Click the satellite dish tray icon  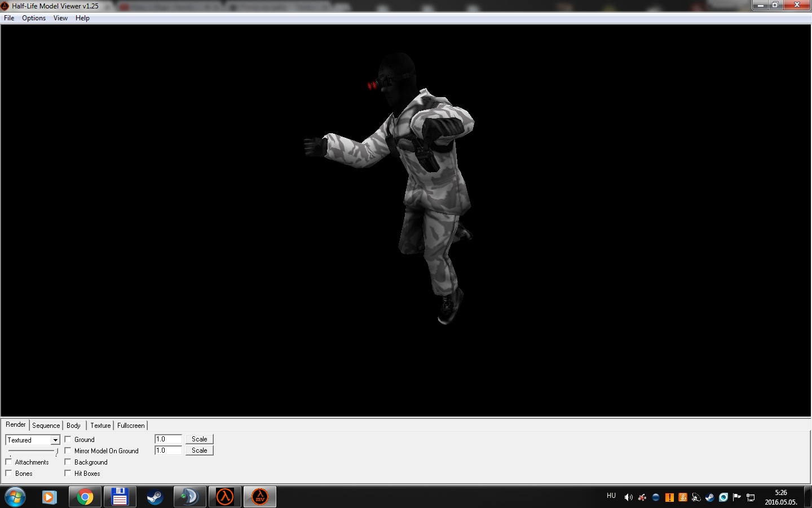pos(696,497)
